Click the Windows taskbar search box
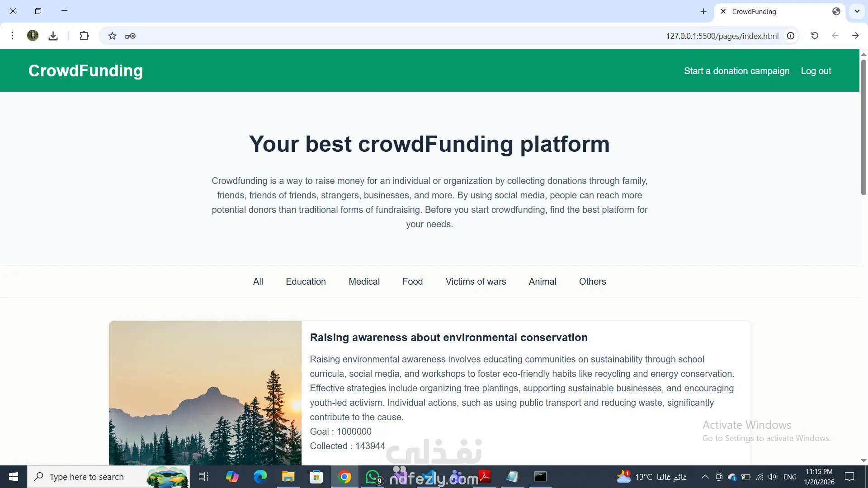Image resolution: width=868 pixels, height=488 pixels. point(87,477)
